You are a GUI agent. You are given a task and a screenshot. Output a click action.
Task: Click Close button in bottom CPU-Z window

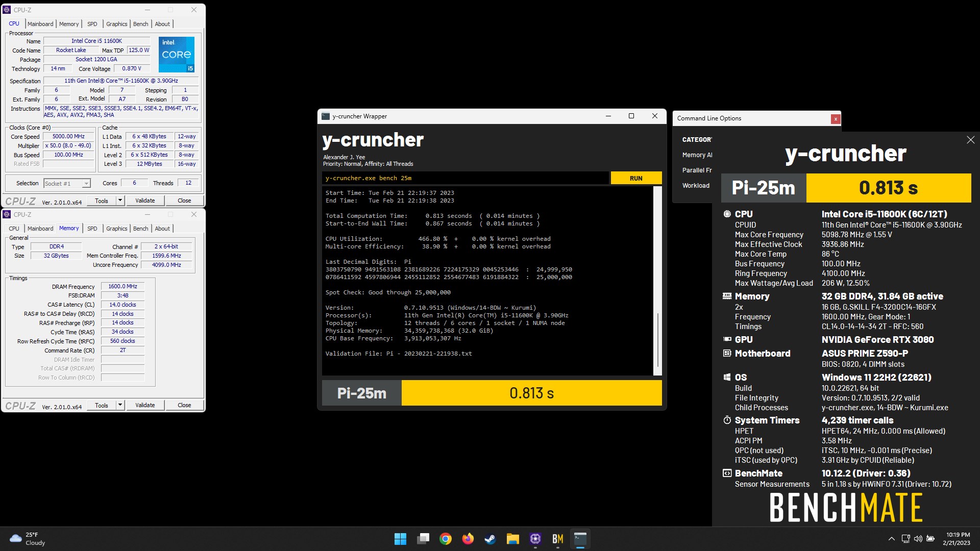tap(184, 405)
